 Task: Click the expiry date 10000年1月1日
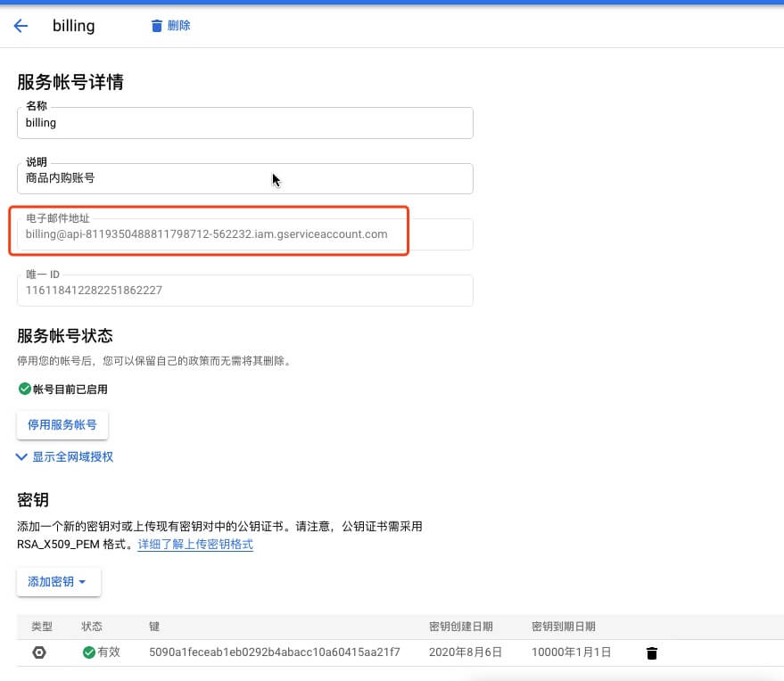click(x=571, y=652)
